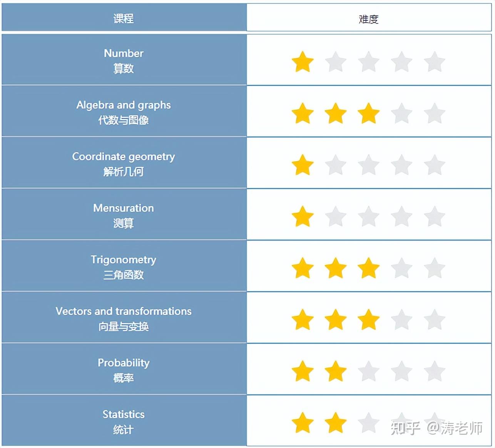This screenshot has width=495, height=448.
Task: Select the fifth grey star in Number row
Action: pyautogui.click(x=434, y=62)
